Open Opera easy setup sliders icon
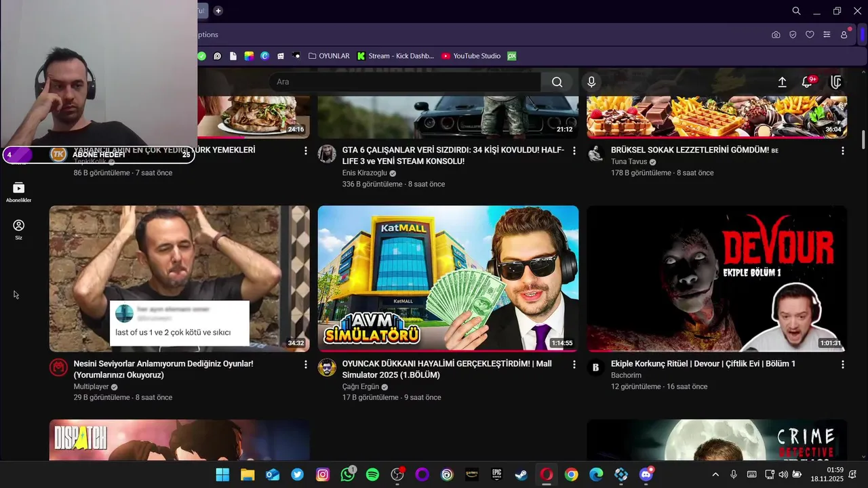Image resolution: width=868 pixels, height=488 pixels. click(827, 35)
